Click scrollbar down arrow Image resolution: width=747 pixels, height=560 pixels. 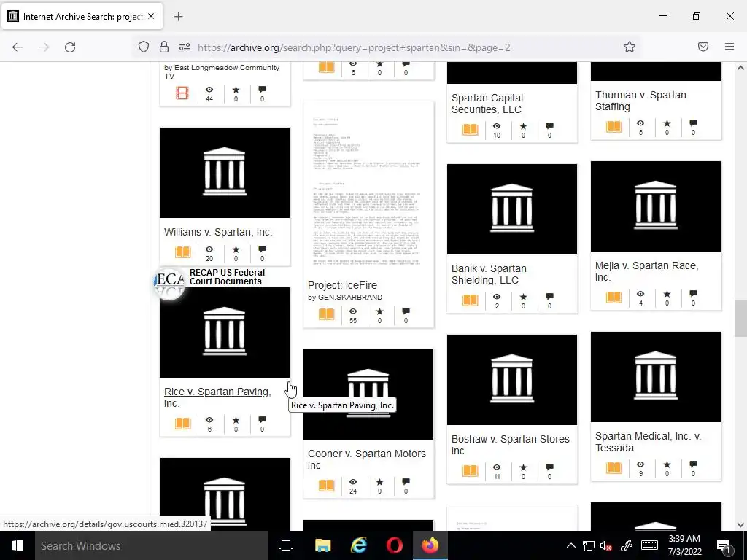740,525
